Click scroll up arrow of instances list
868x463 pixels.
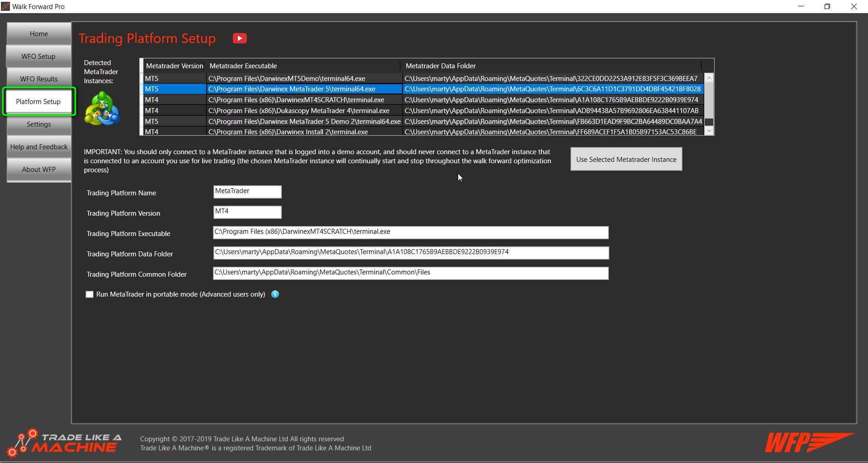point(709,78)
